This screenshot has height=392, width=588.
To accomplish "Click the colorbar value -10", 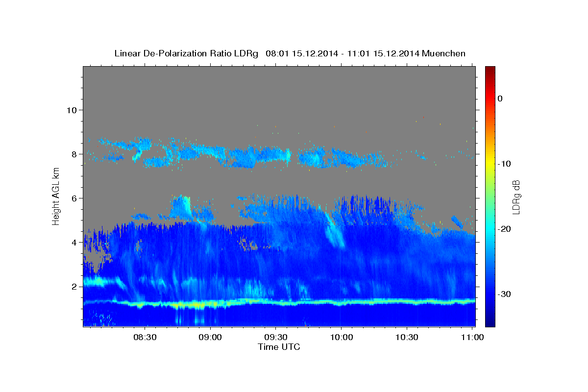I will (504, 164).
